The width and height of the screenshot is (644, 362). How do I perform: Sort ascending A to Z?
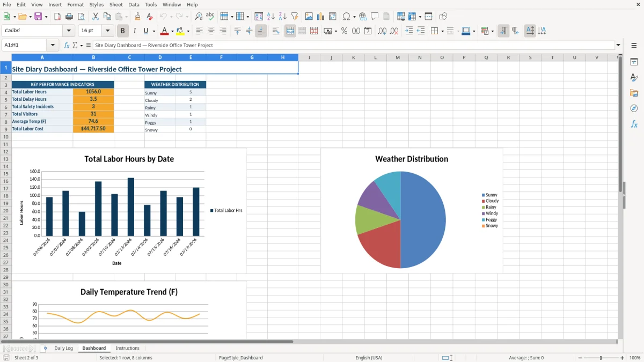click(271, 17)
